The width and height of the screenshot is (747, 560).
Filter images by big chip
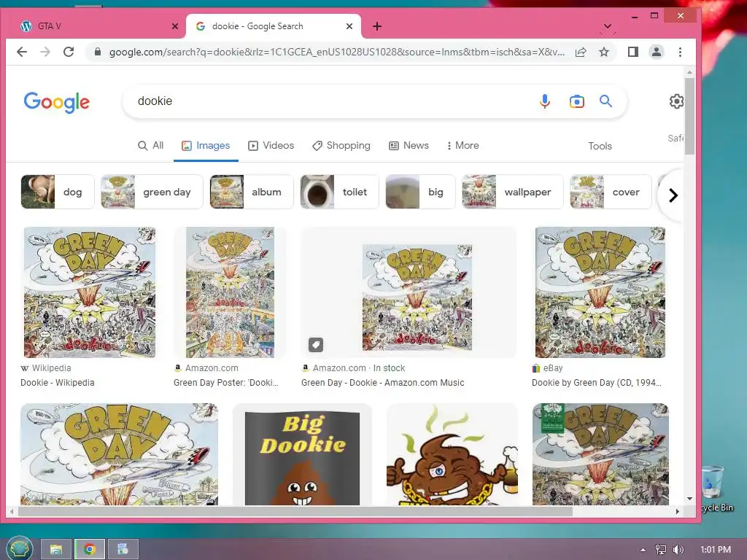420,192
